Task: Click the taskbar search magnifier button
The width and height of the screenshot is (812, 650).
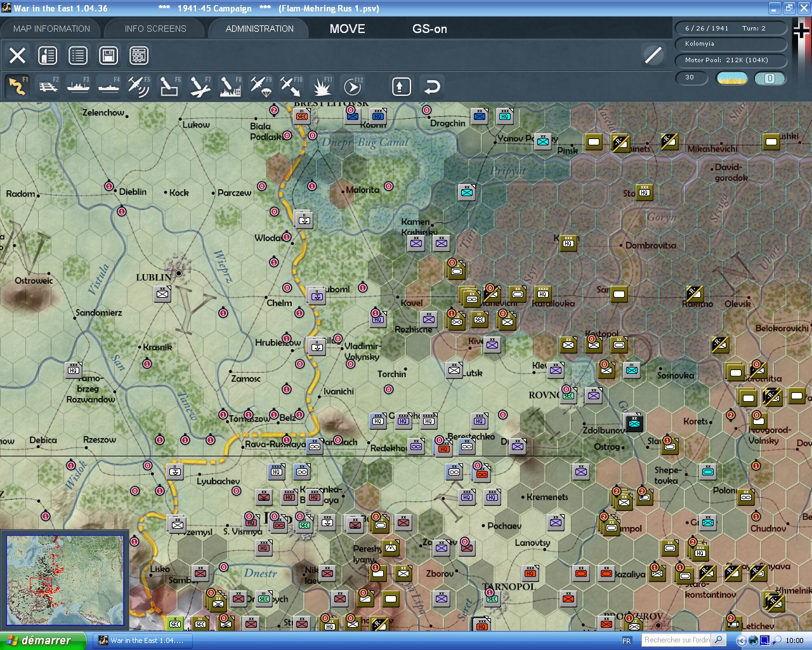Action: [x=719, y=640]
